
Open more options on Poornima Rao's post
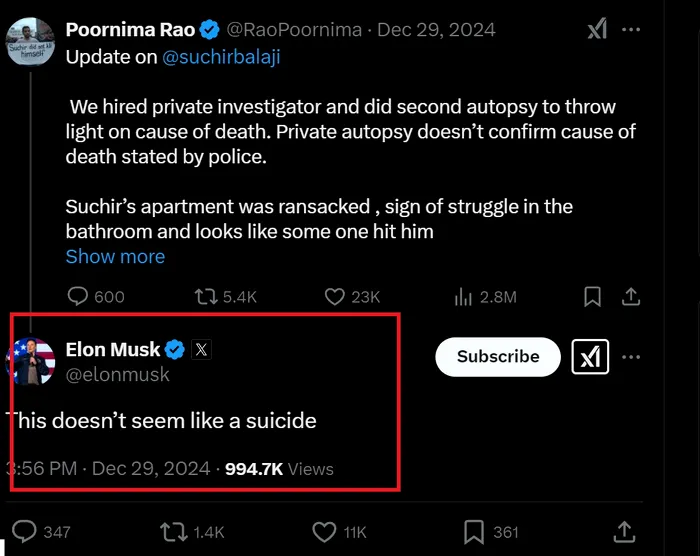(x=631, y=30)
